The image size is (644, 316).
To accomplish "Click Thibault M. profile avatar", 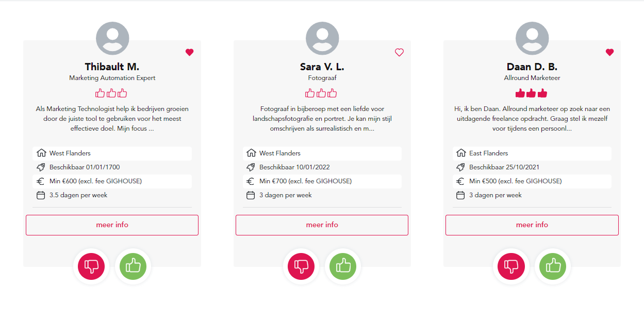I will pos(112,39).
